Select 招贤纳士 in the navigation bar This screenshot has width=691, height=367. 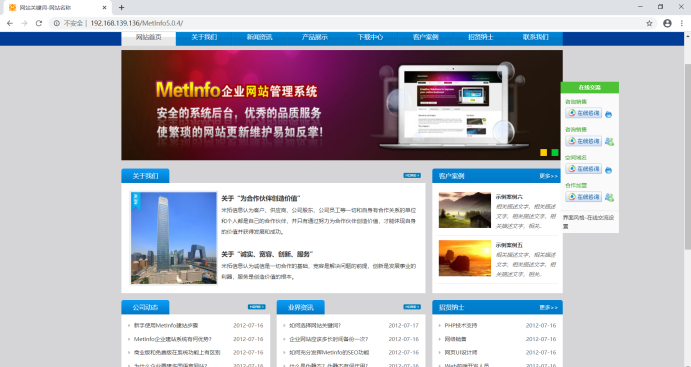(x=480, y=37)
